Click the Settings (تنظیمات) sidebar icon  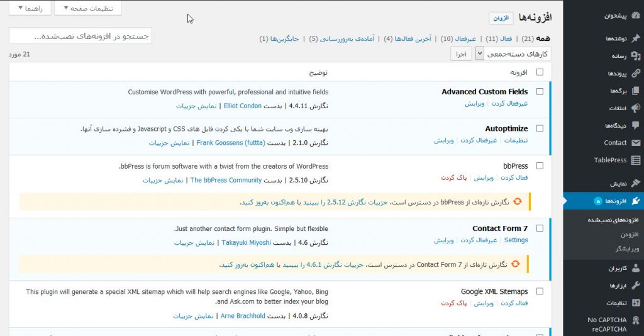[635, 303]
